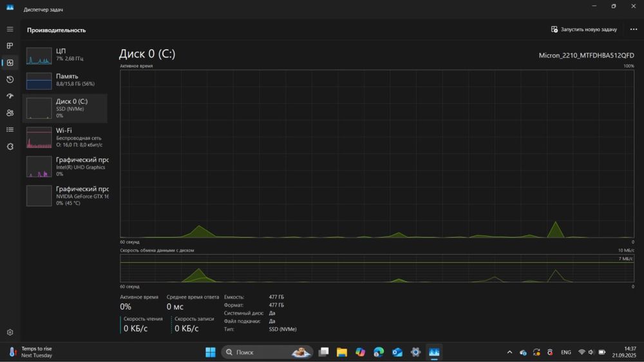Open Task View on the taskbar

[324, 352]
